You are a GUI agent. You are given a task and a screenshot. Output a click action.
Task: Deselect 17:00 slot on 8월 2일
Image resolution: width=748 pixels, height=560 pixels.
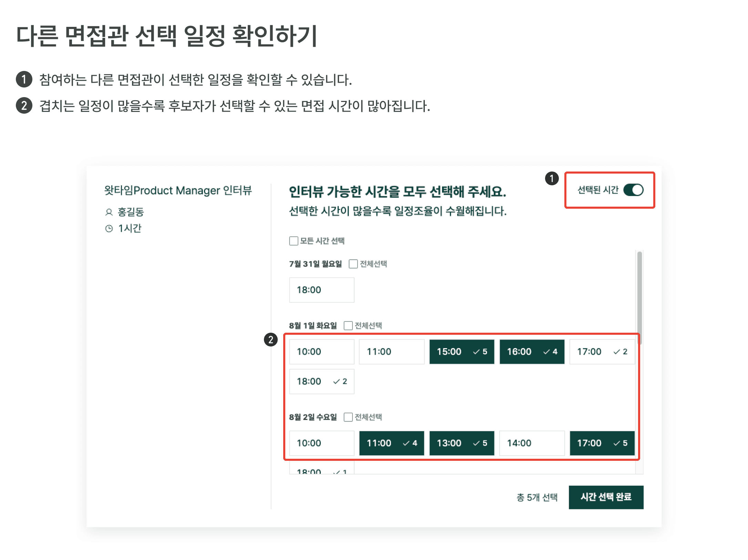point(602,443)
